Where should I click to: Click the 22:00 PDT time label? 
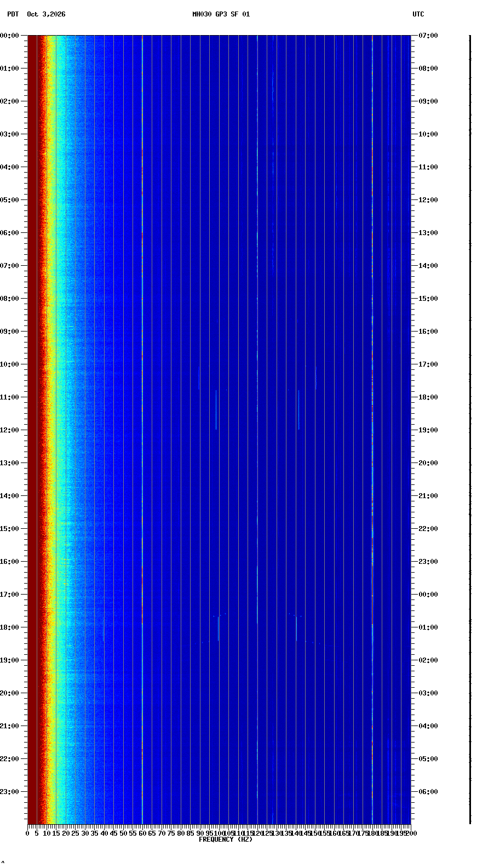point(9,759)
